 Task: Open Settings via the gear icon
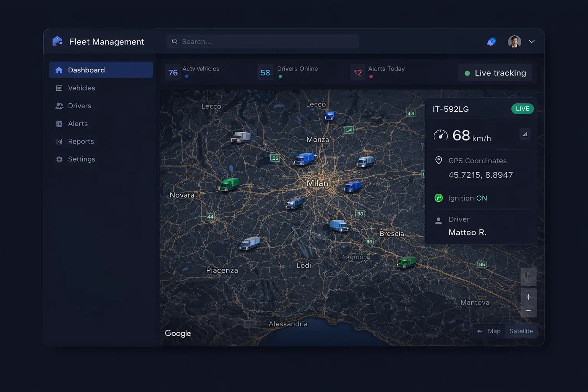[x=59, y=159]
